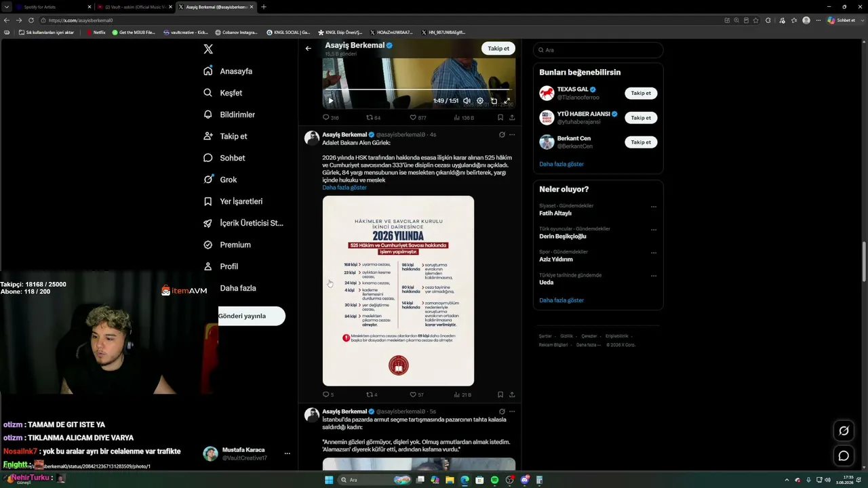Image resolution: width=868 pixels, height=488 pixels.
Task: Follow Berkant Cen with Takip et
Action: point(641,142)
